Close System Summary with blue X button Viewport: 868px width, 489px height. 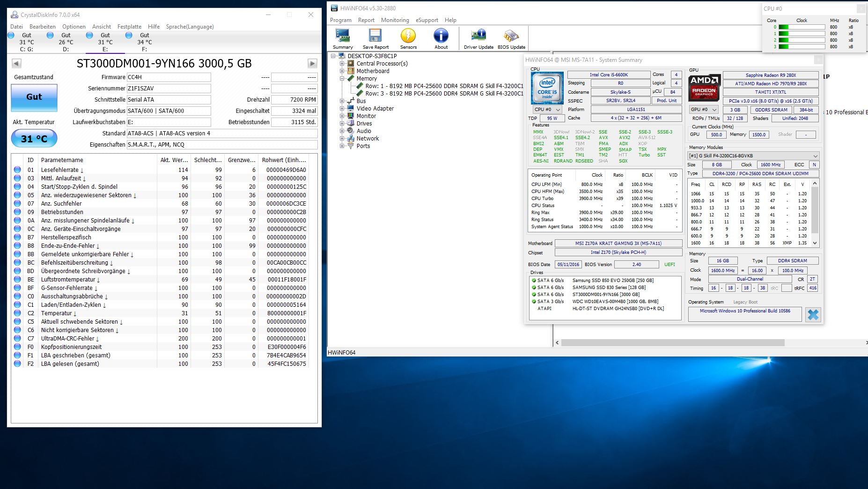[x=813, y=314]
